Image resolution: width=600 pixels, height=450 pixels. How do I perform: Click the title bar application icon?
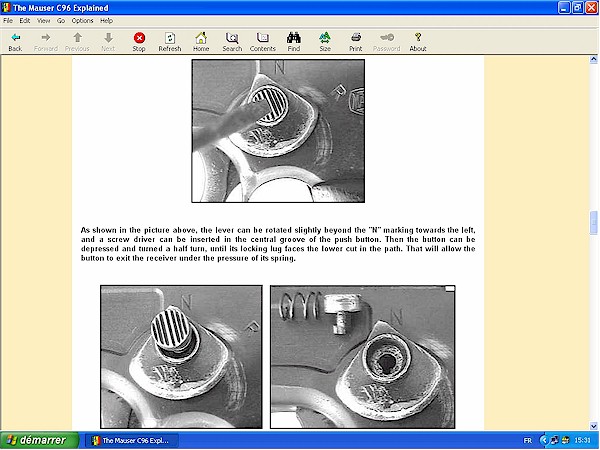pyautogui.click(x=6, y=8)
